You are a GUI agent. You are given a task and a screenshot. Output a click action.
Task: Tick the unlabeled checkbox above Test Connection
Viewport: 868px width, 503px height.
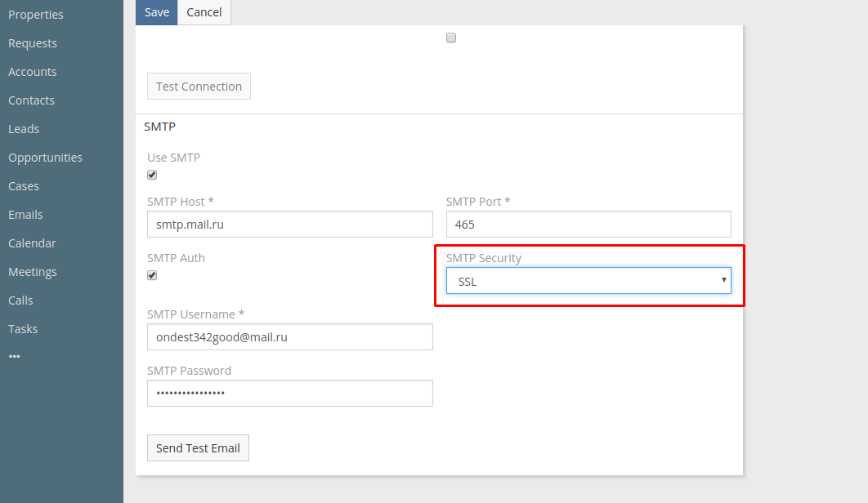451,38
